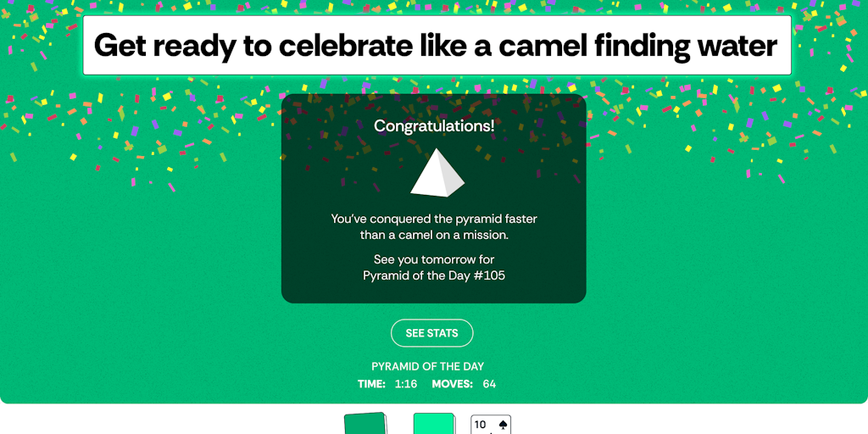Click the conquered the pyramid faster message

[x=434, y=219]
